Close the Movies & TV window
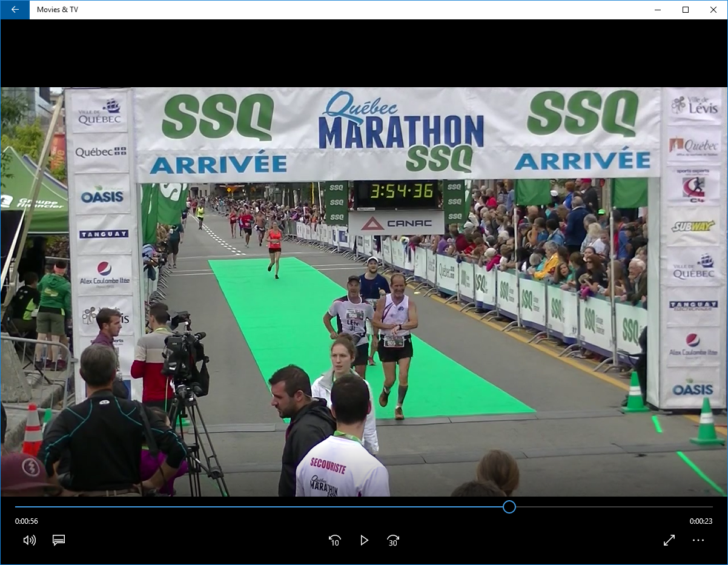728x565 pixels. point(713,10)
